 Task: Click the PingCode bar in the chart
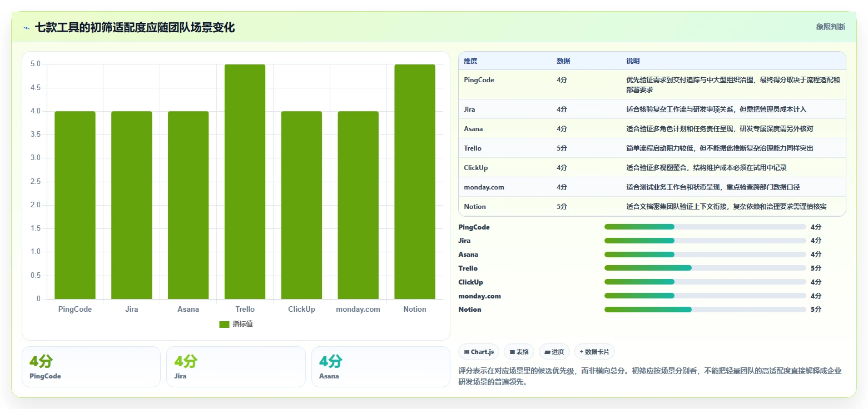click(75, 205)
